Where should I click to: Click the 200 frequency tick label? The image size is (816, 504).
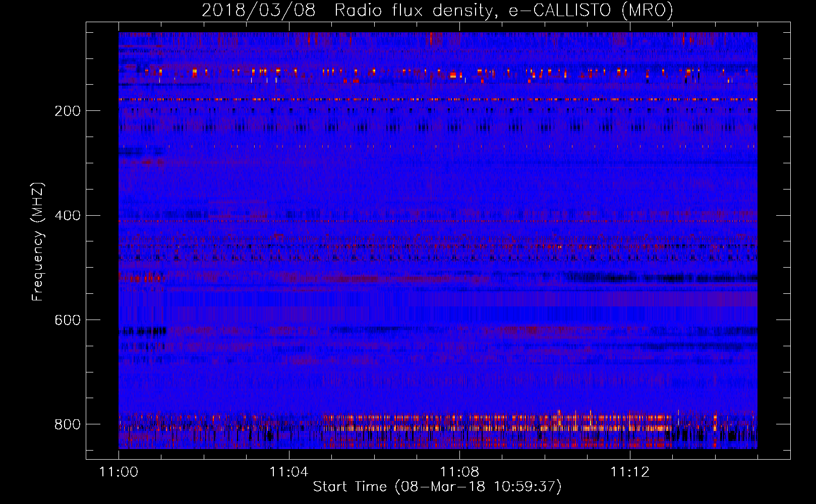tap(68, 111)
